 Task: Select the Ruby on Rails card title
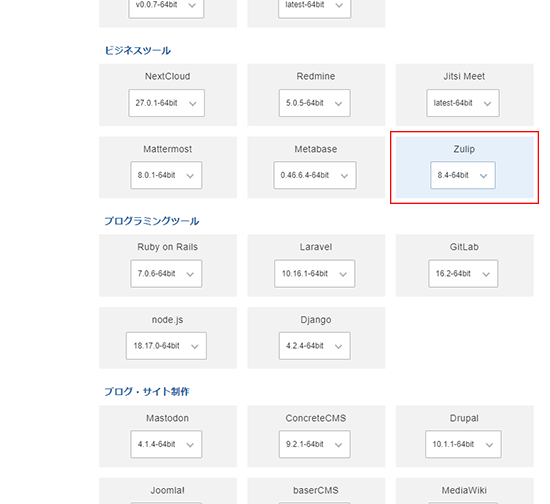coord(168,247)
